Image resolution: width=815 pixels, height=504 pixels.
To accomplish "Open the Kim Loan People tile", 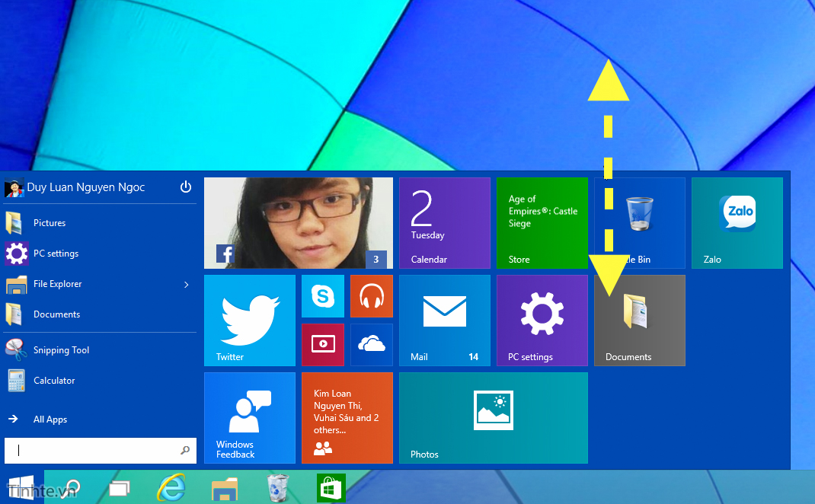I will pyautogui.click(x=347, y=417).
